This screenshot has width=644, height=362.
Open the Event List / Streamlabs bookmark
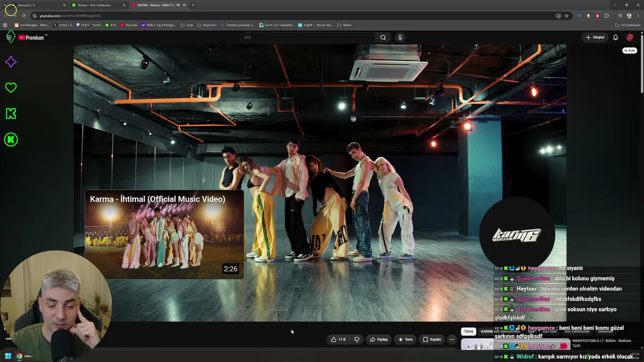click(x=277, y=25)
